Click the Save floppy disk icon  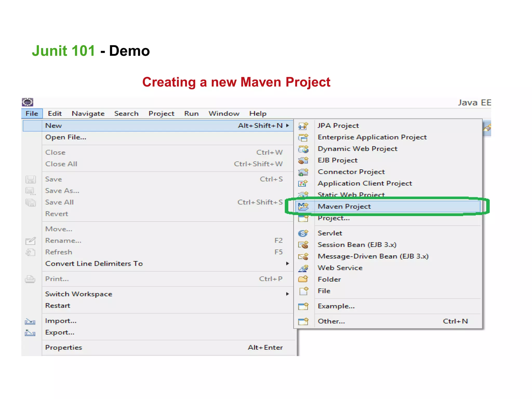coord(31,179)
